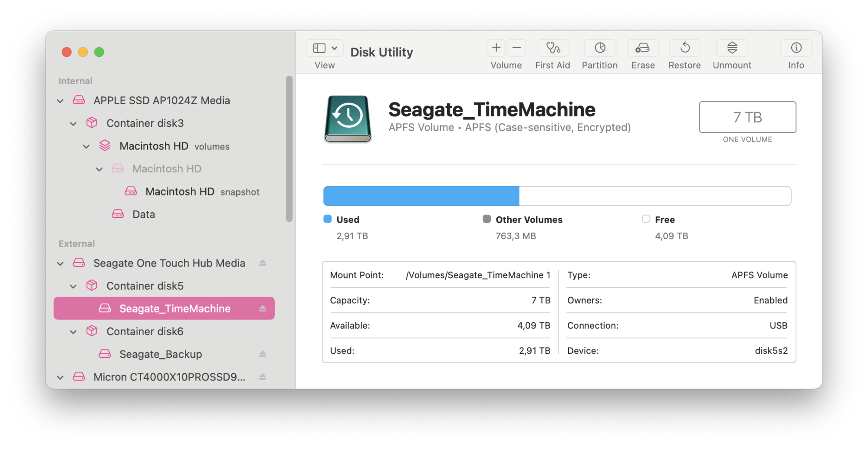Click the Erase disk icon
The image size is (868, 449).
[x=643, y=48]
